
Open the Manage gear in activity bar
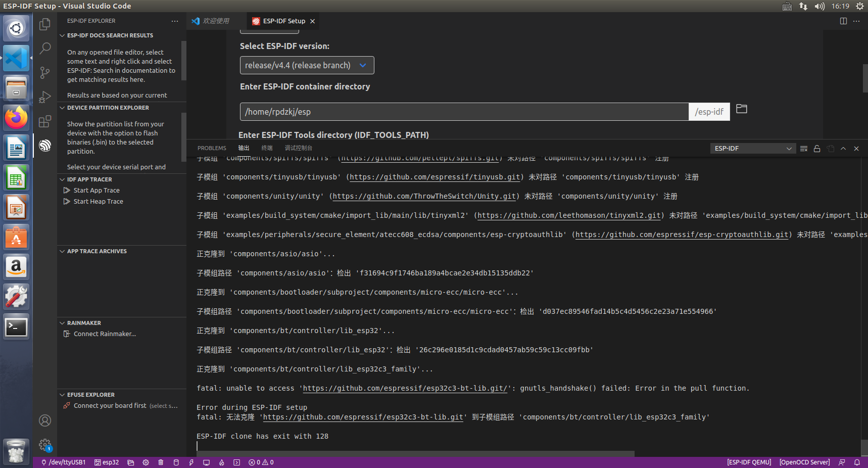tap(45, 445)
